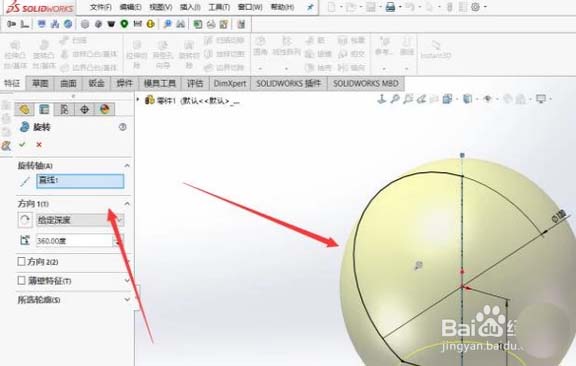Expand the Print dropdown arrow
This screenshot has width=576, height=366.
click(400, 7)
